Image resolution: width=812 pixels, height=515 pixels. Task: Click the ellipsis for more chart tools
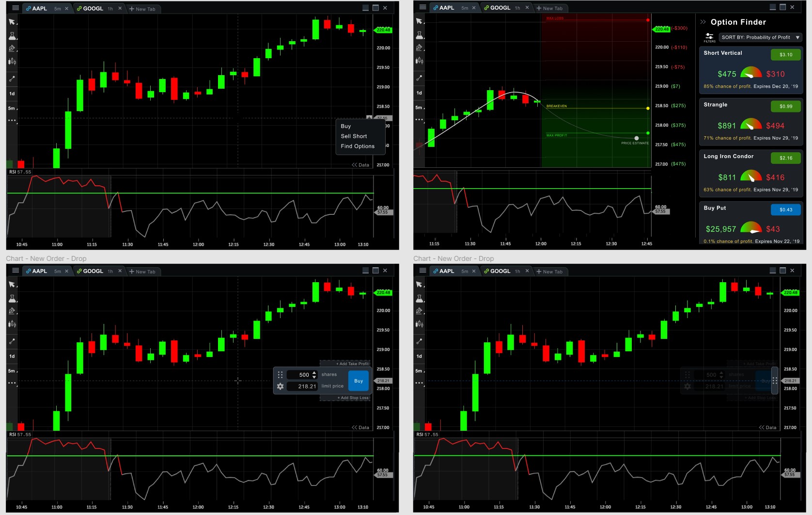12,119
